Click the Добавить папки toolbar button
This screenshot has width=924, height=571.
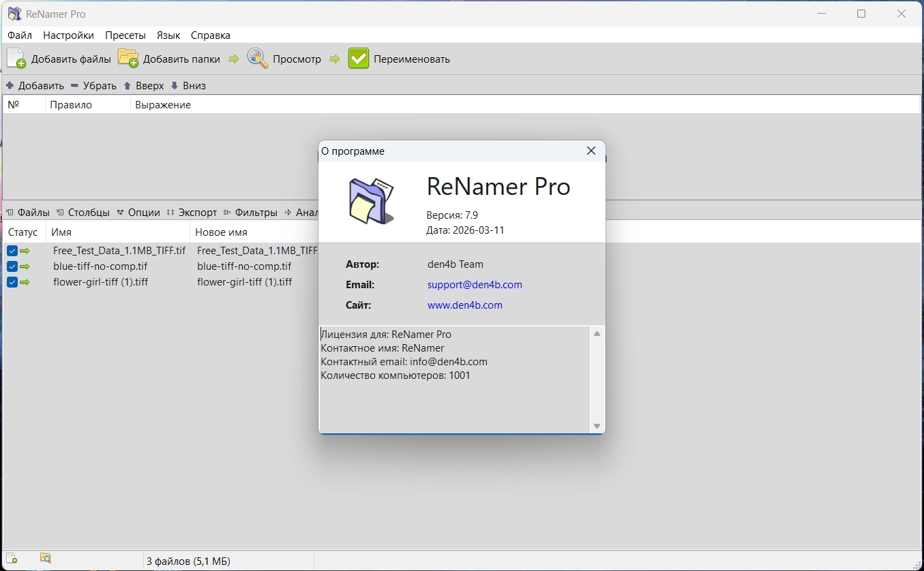pos(169,59)
